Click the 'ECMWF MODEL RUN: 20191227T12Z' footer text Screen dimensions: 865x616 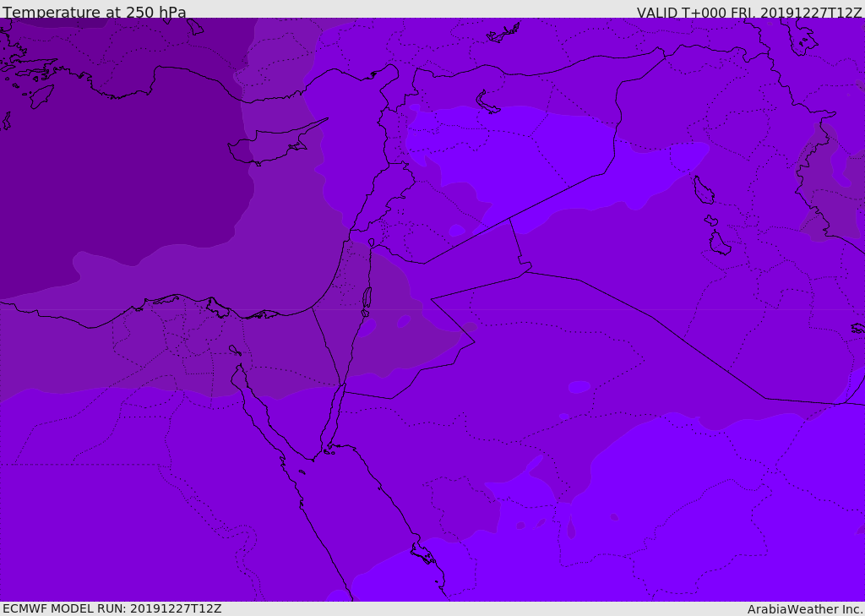pyautogui.click(x=112, y=608)
